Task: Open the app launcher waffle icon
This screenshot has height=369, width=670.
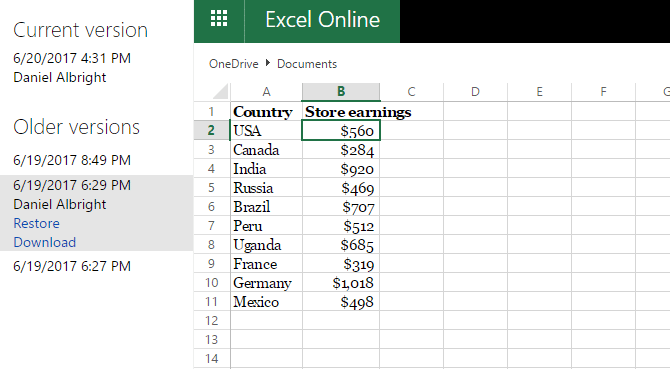Action: (x=219, y=19)
